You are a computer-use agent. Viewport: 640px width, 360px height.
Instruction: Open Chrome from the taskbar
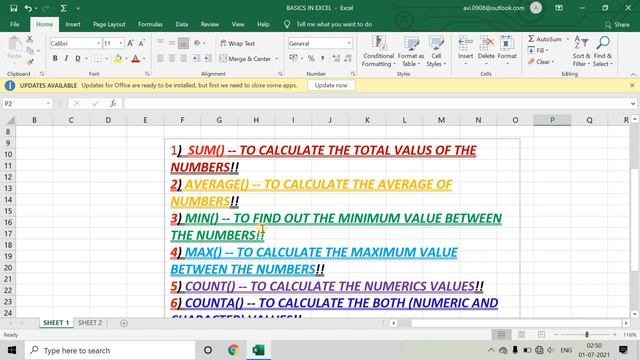click(x=233, y=350)
